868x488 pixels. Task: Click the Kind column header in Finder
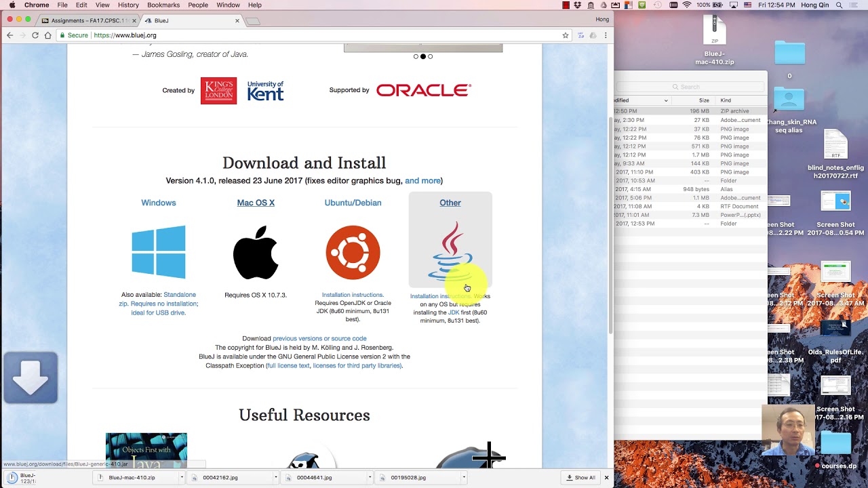[726, 100]
